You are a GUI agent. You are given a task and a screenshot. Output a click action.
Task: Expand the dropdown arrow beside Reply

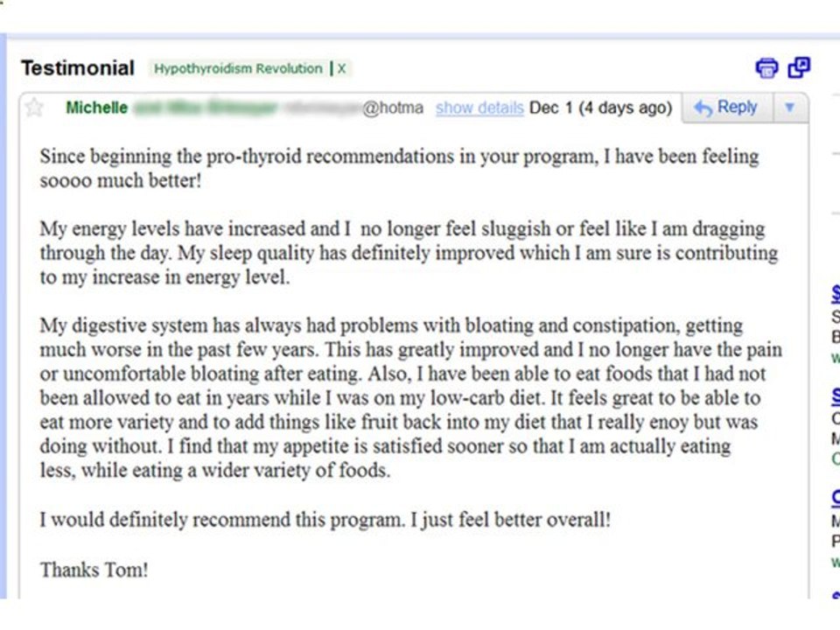pos(789,108)
